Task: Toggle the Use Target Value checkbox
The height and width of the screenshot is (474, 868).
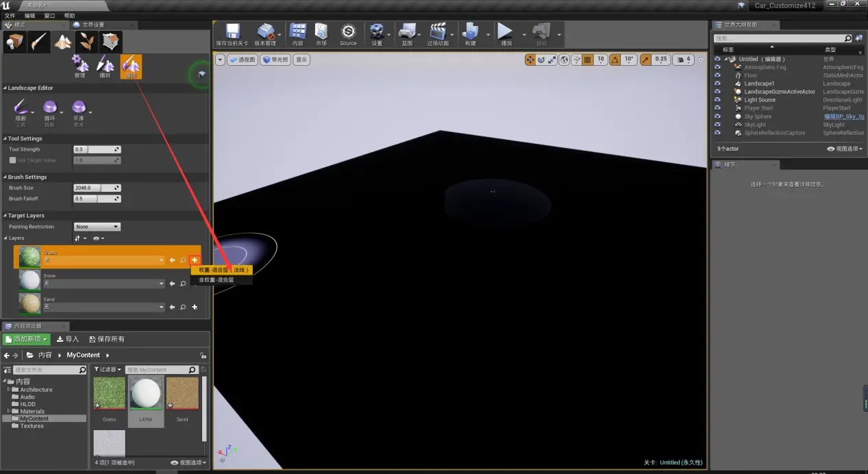Action: tap(12, 160)
